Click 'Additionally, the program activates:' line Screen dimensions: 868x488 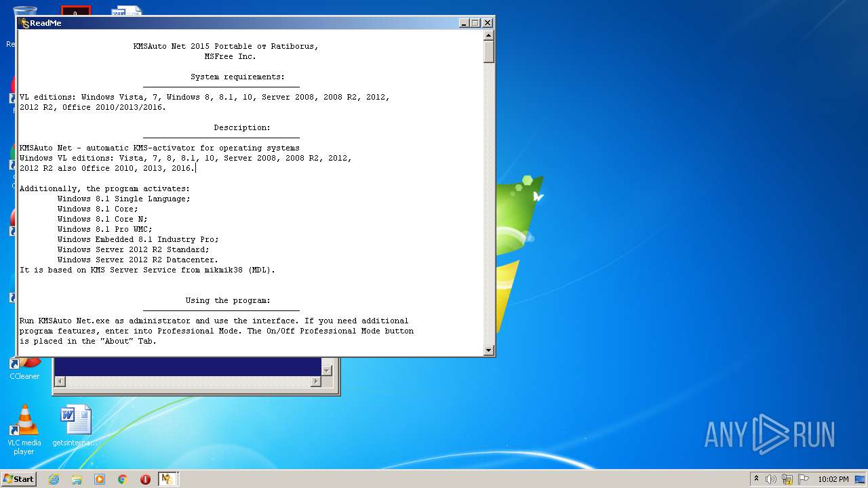click(104, 188)
